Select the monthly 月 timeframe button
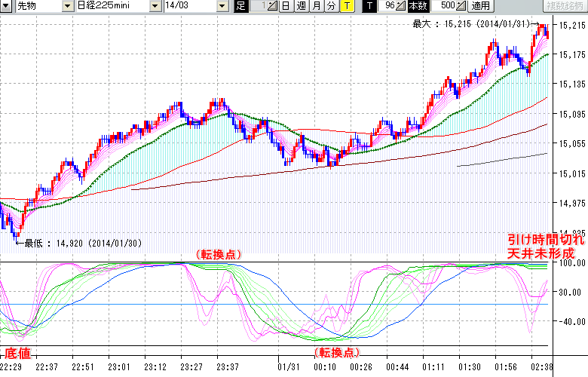Viewport: 588px width, 377px height. coord(316,6)
